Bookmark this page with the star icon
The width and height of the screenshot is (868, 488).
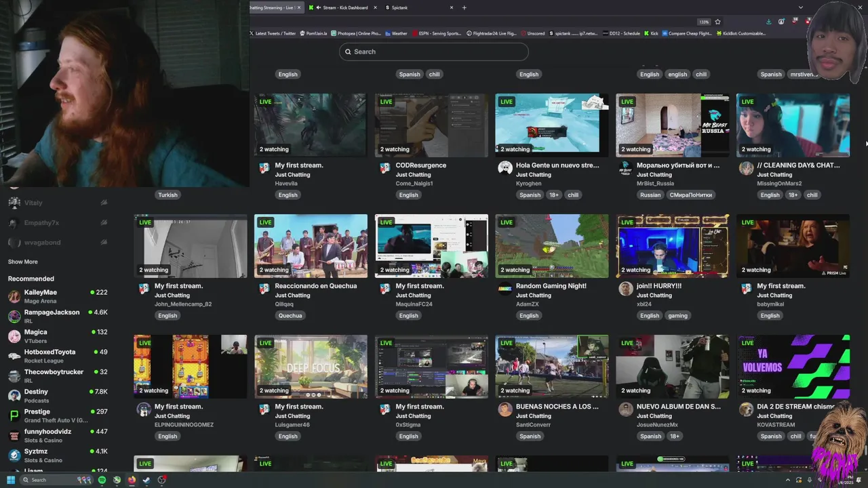[717, 22]
